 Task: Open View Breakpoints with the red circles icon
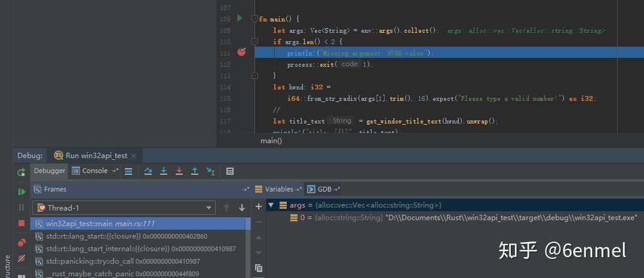point(22,243)
